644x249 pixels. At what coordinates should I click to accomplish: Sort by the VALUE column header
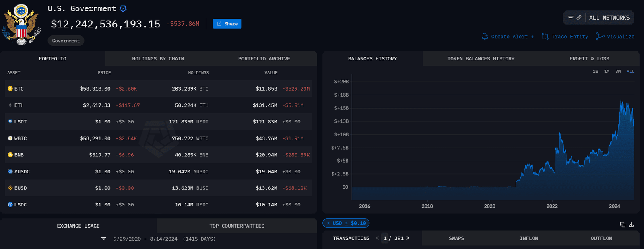[271, 73]
